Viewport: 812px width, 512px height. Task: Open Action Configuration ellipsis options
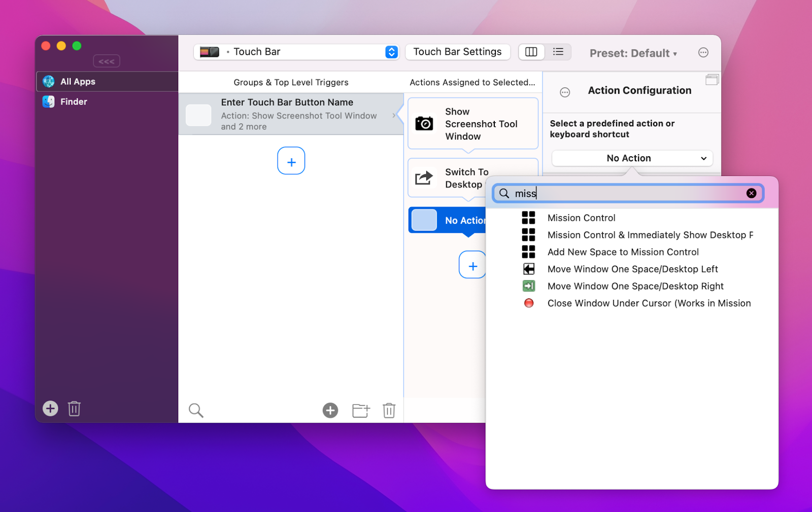tap(565, 92)
